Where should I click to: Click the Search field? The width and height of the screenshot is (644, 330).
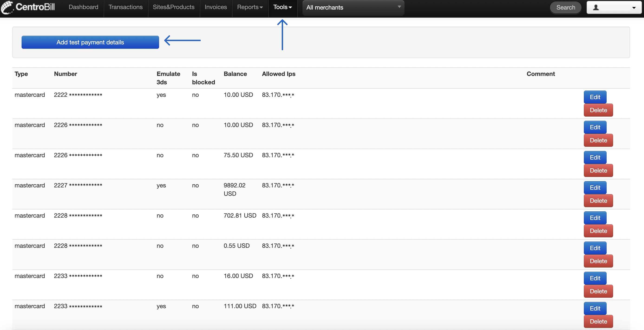tap(566, 7)
